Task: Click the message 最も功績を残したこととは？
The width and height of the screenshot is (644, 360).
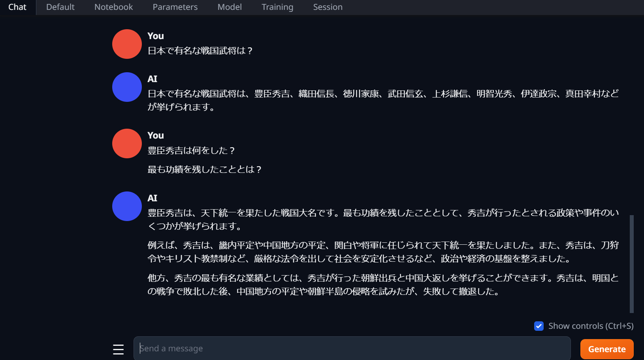Action: pos(205,169)
